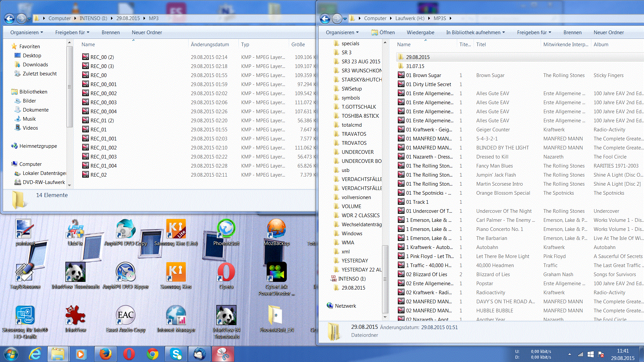Open Skype from the taskbar
The image size is (644, 362).
[x=176, y=354]
